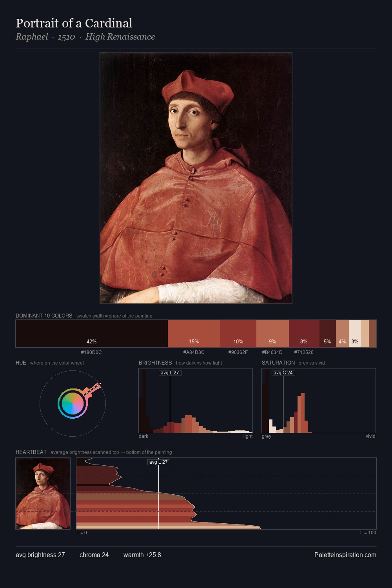Click the footer stat 'warmth +25.8'
The image size is (392, 588).
[142, 555]
